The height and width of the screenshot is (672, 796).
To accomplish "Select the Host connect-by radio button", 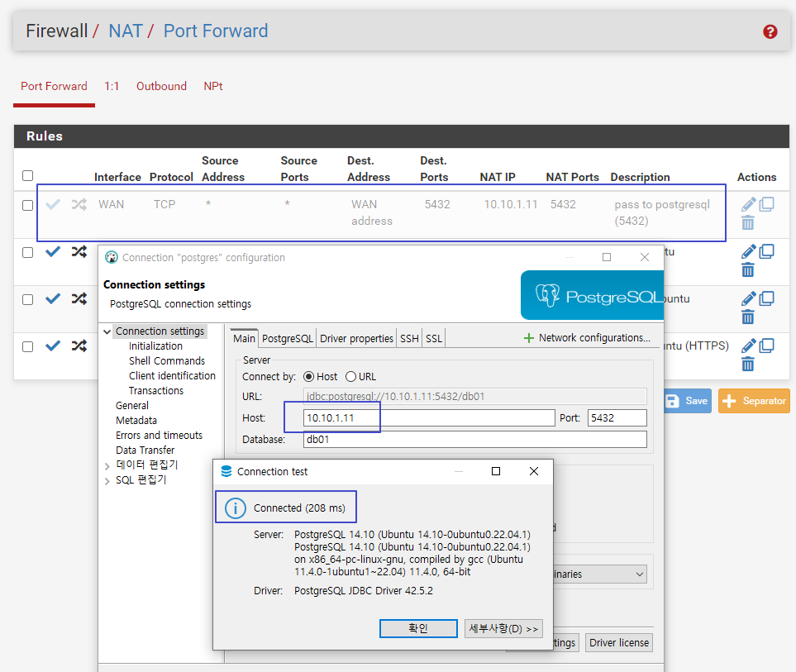I will [x=308, y=377].
